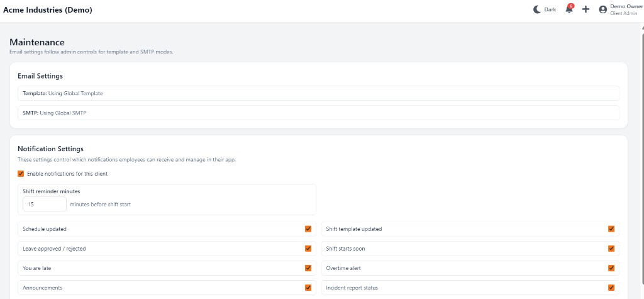Select the Template: Using Global Template row
Viewport: 644px width, 299px height.
pos(318,93)
